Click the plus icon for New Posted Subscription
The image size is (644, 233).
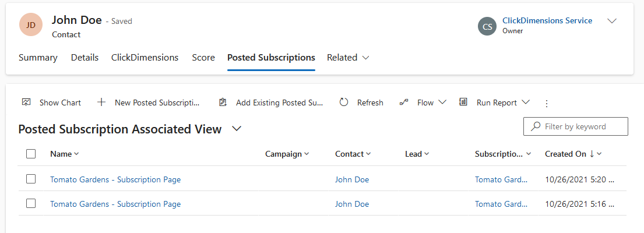pos(101,102)
